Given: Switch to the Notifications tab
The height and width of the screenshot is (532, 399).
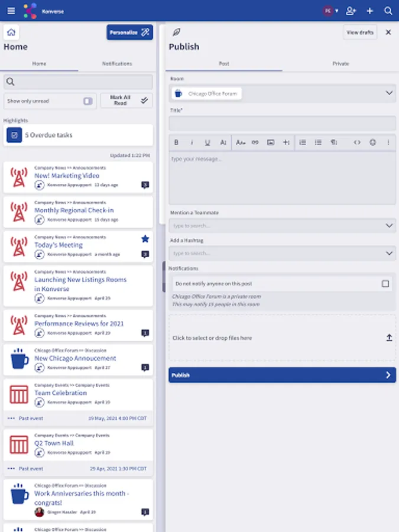Looking at the screenshot, I should point(117,63).
